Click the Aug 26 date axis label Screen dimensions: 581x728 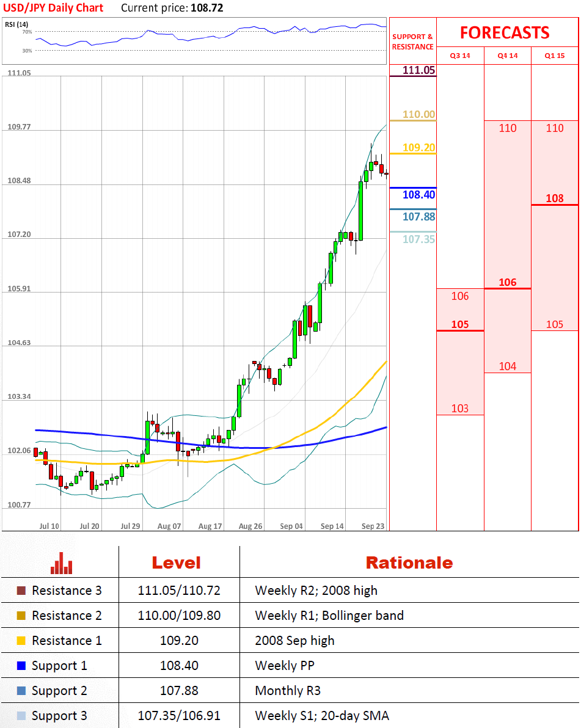pos(250,526)
